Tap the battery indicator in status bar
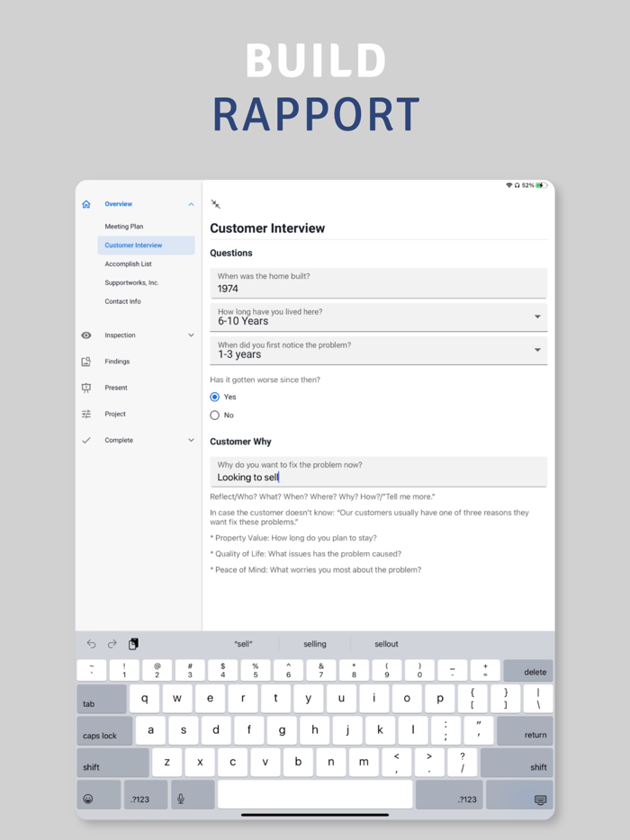The height and width of the screenshot is (840, 630). 542,185
